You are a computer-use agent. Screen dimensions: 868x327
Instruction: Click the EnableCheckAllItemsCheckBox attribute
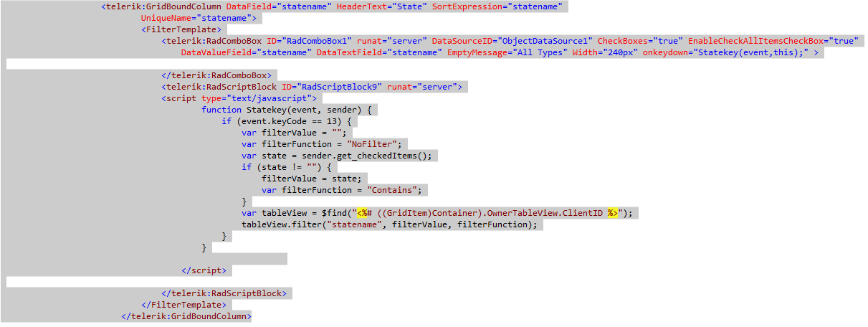(x=772, y=41)
